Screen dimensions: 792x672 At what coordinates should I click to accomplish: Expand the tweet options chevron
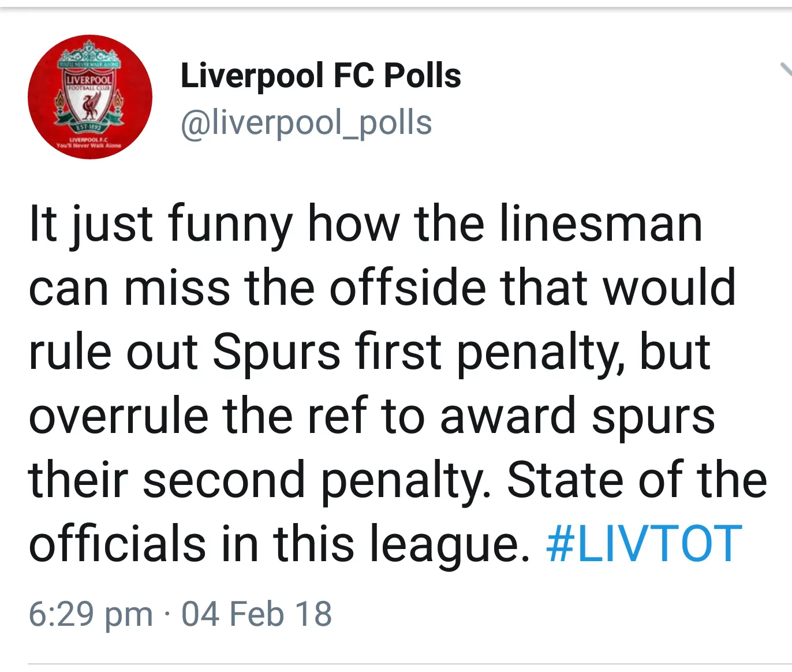[x=786, y=69]
